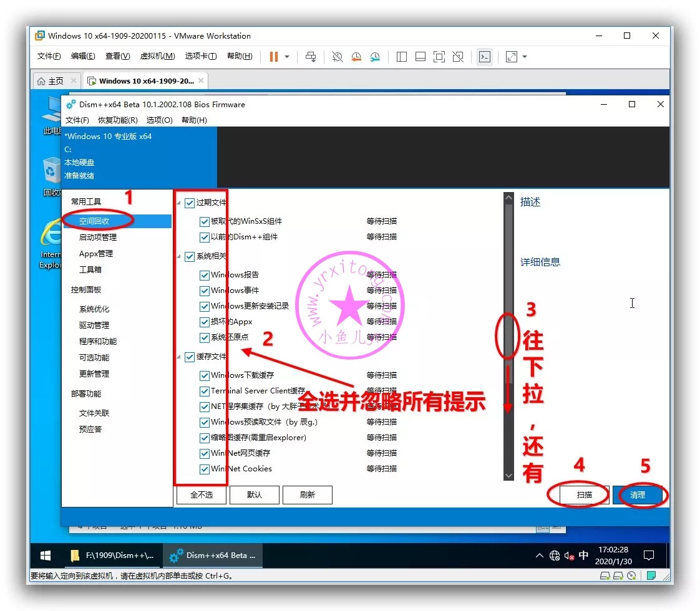The image size is (700, 611).
Task: Click the Send Ctrl+Alt+Del toolbar icon
Action: tap(311, 57)
